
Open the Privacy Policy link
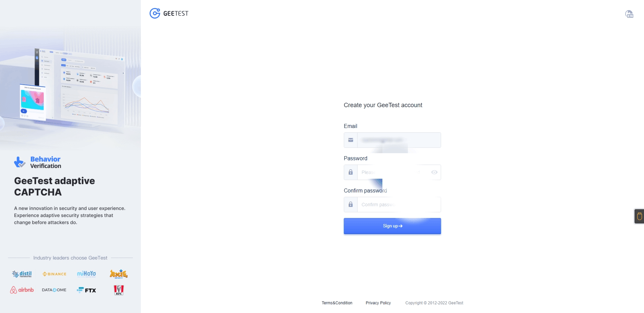(378, 303)
